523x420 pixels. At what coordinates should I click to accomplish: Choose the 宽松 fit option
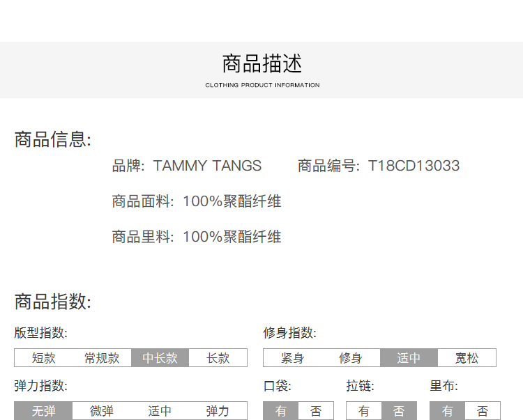click(x=467, y=358)
